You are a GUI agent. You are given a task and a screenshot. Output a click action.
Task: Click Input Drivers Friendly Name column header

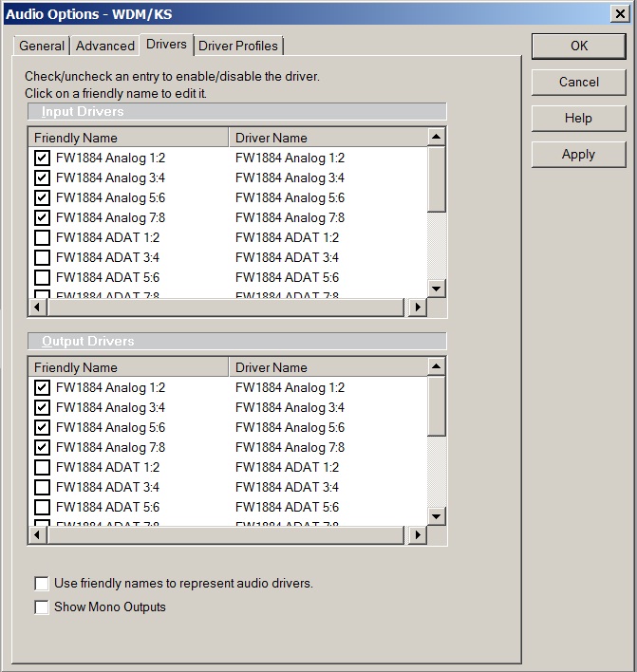pos(128,138)
